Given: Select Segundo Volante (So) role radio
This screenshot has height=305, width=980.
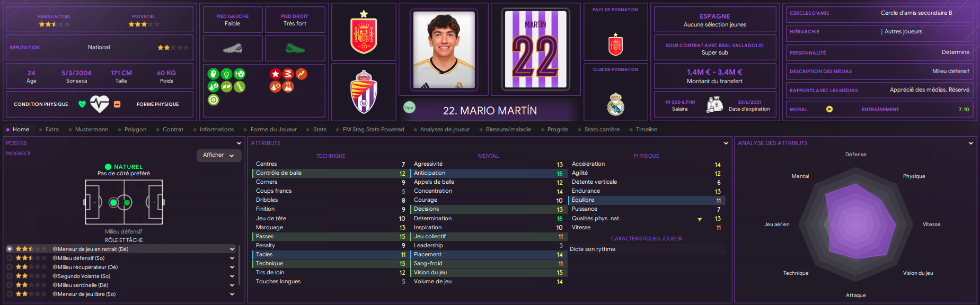Looking at the screenshot, I should [10, 276].
